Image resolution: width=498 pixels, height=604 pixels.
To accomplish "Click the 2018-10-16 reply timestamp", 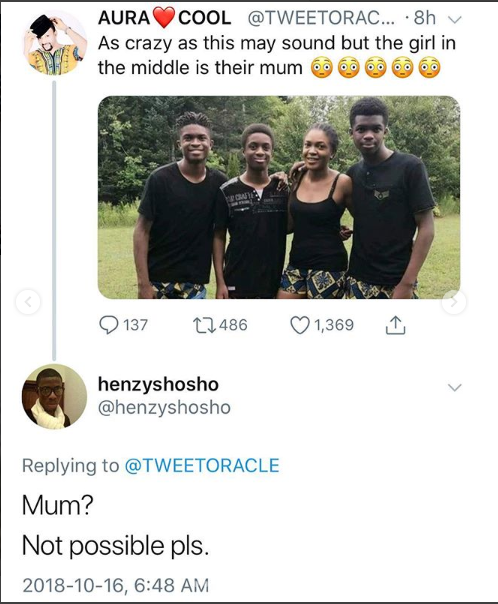I will pyautogui.click(x=116, y=585).
